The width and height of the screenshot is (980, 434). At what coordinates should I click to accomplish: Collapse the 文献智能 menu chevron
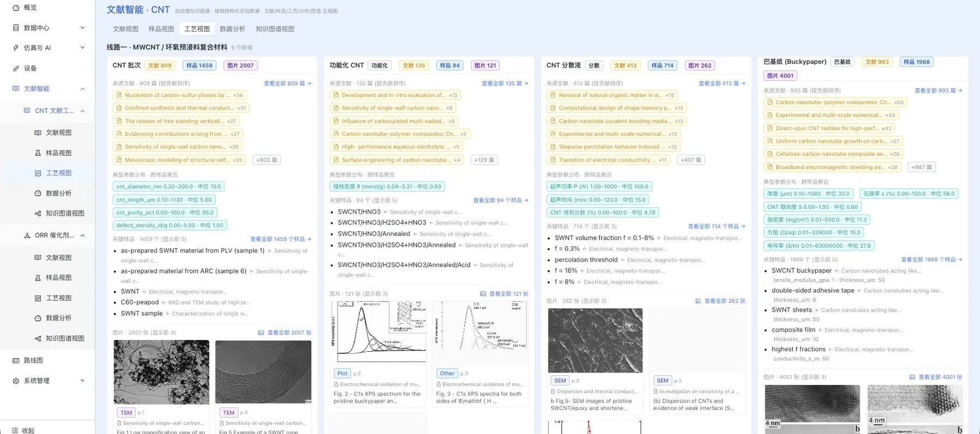click(83, 89)
